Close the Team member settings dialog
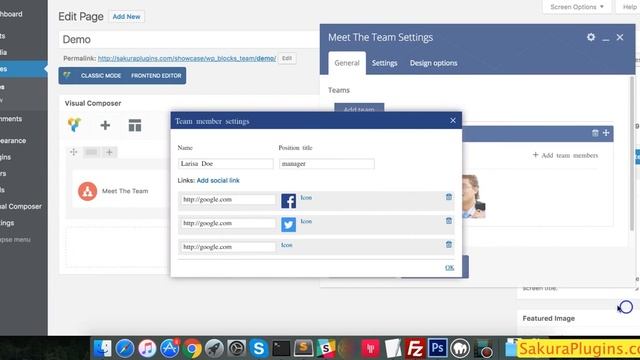 [x=453, y=120]
